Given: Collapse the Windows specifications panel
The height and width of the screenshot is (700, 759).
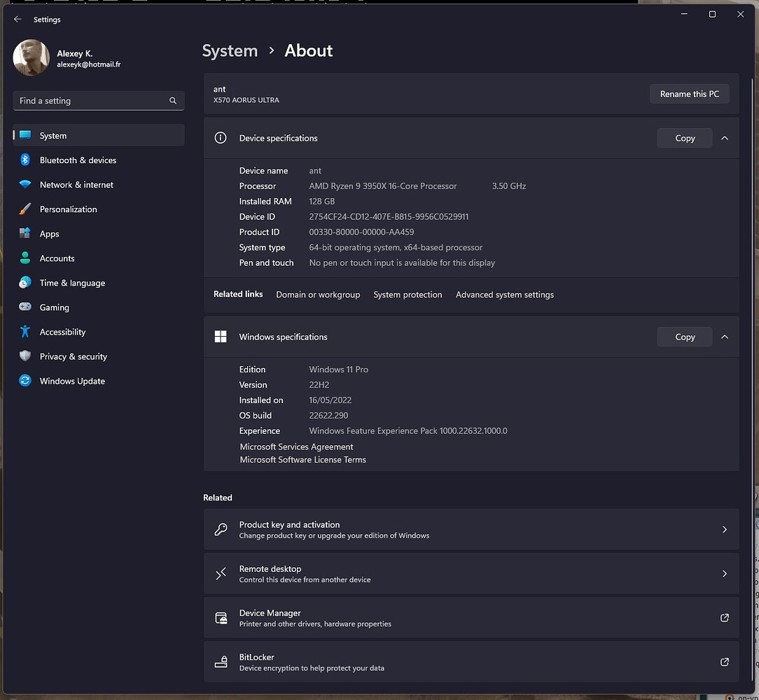Looking at the screenshot, I should tap(725, 337).
